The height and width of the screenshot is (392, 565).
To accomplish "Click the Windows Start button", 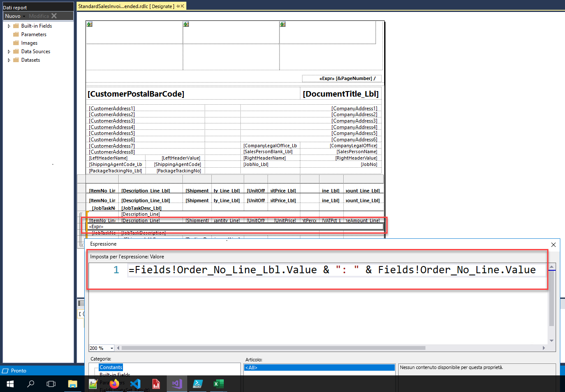I will point(9,384).
